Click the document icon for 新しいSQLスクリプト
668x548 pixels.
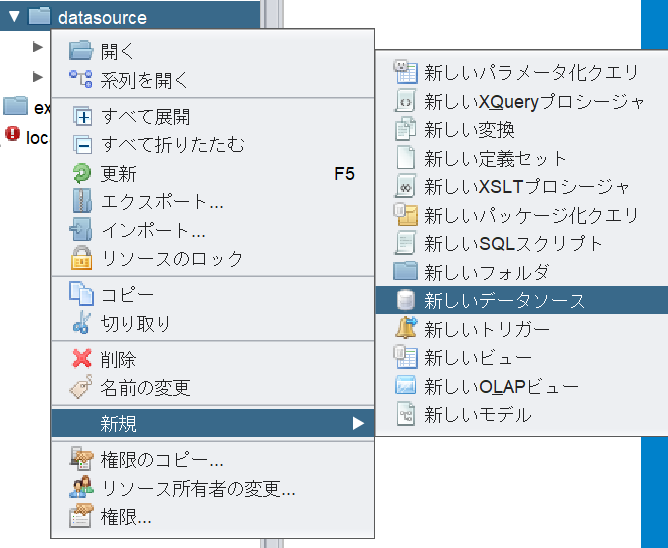click(405, 243)
